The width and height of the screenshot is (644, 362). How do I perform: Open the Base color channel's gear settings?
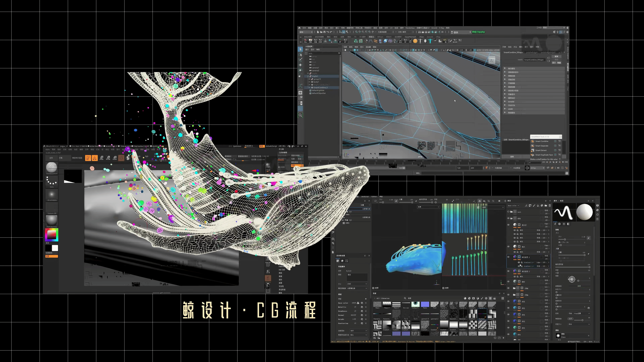[362, 303]
